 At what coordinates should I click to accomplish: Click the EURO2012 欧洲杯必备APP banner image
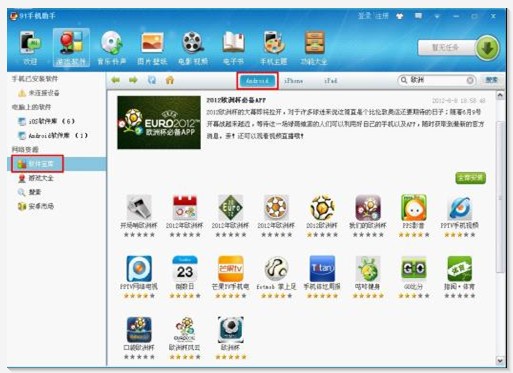click(159, 122)
